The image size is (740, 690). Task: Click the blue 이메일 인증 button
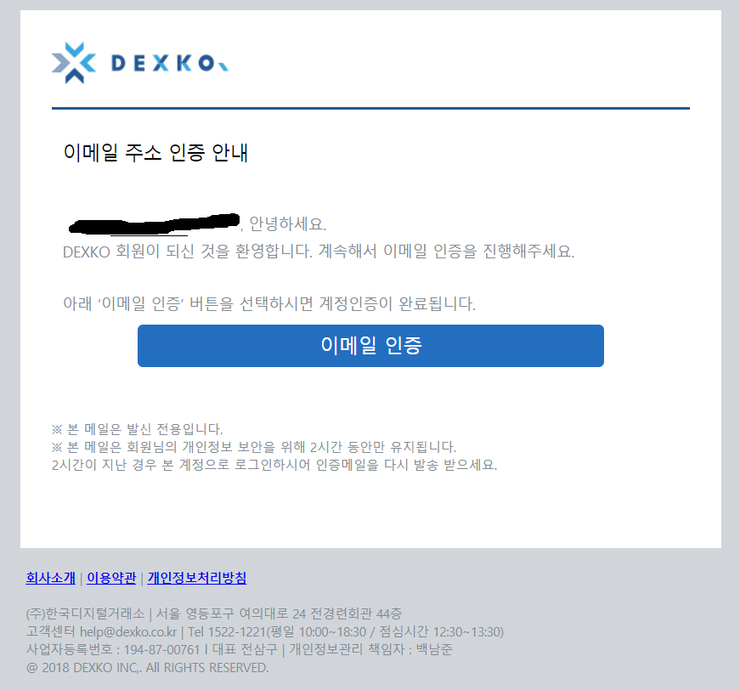[x=370, y=345]
